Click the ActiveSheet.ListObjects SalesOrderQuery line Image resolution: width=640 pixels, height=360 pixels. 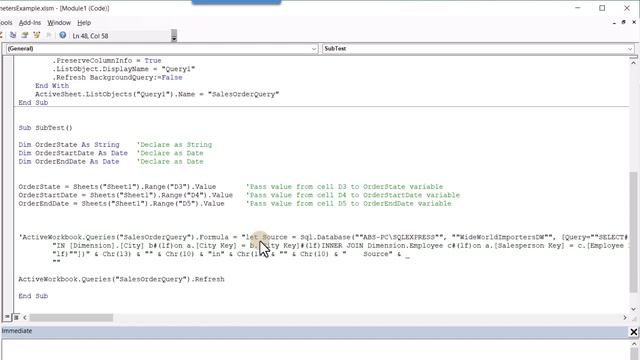[157, 94]
